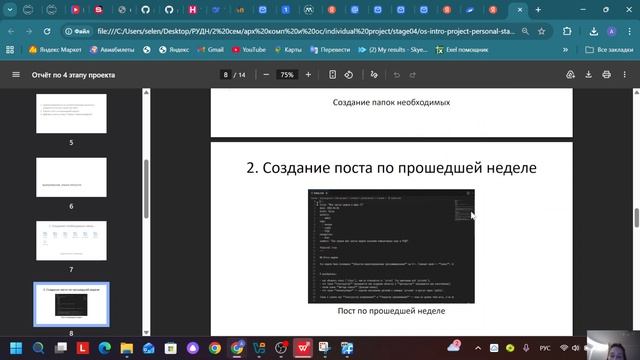Click the embedded code screenshot on the page

coord(391,246)
